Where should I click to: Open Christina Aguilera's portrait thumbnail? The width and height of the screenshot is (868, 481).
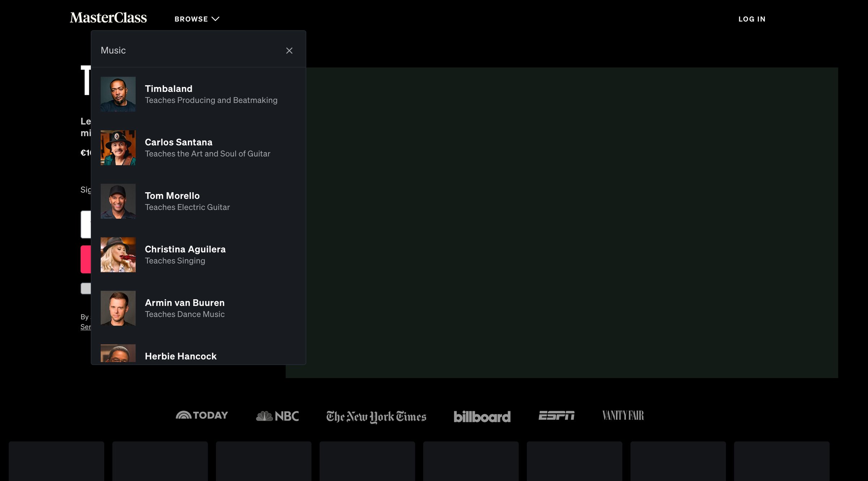click(118, 254)
